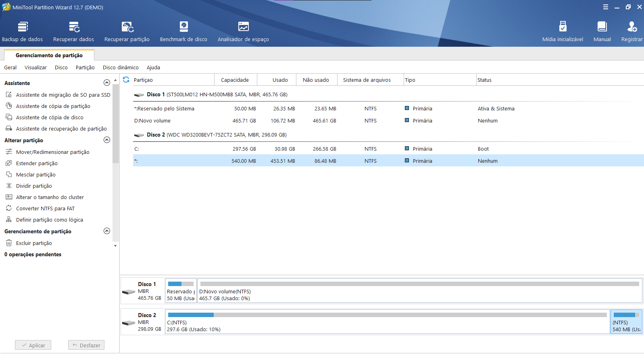The image size is (644, 361).
Task: Click Mover/Redimensionar partição icon
Action: [9, 152]
